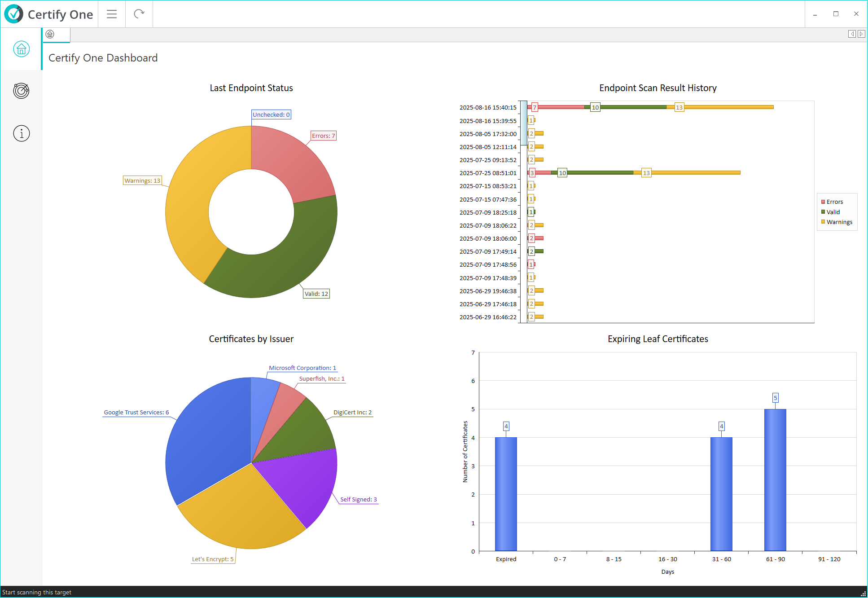
Task: Click the Warnings: 13 donut label
Action: (x=142, y=180)
